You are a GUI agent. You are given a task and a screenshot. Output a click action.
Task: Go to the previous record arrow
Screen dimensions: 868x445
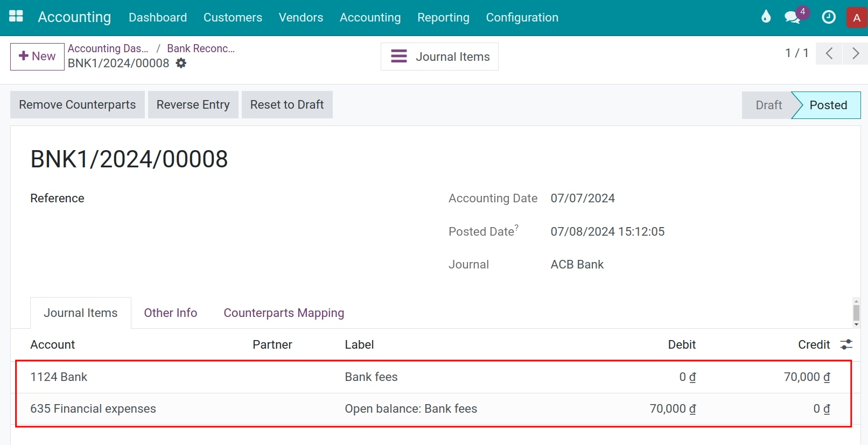[x=829, y=53]
